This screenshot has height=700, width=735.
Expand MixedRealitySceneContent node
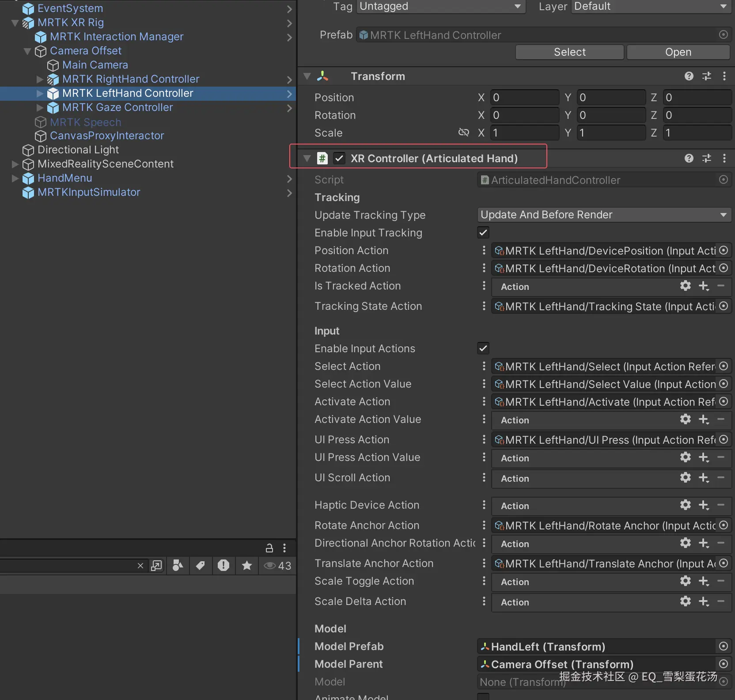tap(15, 164)
